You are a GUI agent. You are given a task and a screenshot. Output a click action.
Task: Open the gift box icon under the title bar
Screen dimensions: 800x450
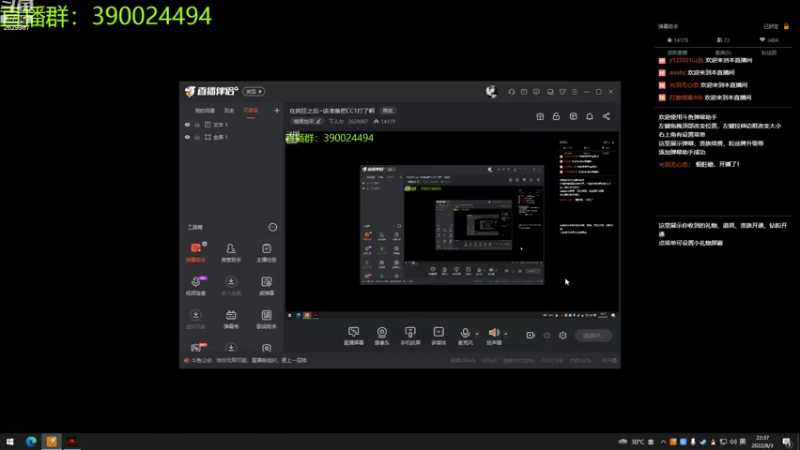point(540,116)
